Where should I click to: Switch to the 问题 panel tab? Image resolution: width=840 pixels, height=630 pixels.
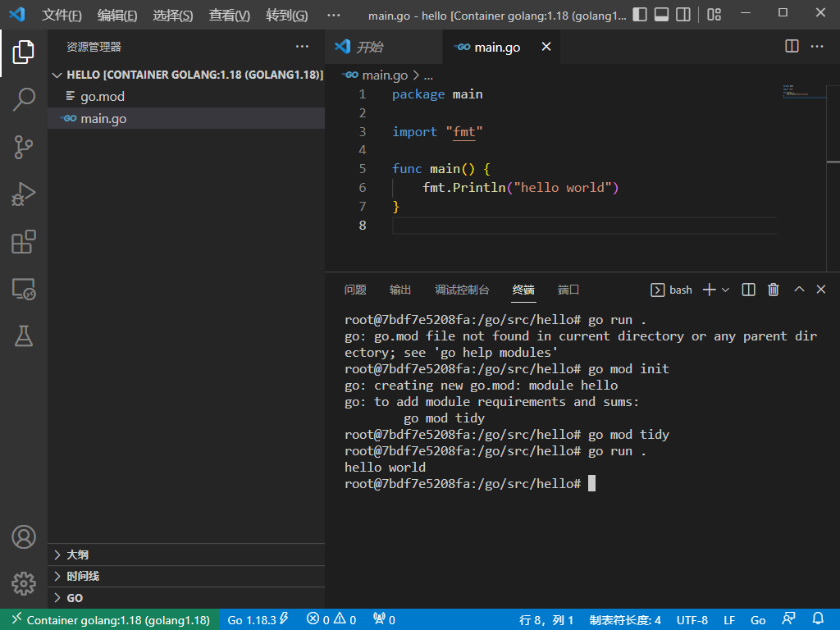tap(355, 290)
